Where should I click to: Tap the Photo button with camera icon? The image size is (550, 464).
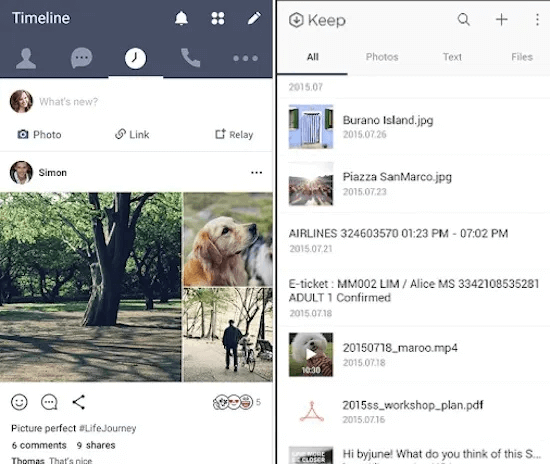39,134
